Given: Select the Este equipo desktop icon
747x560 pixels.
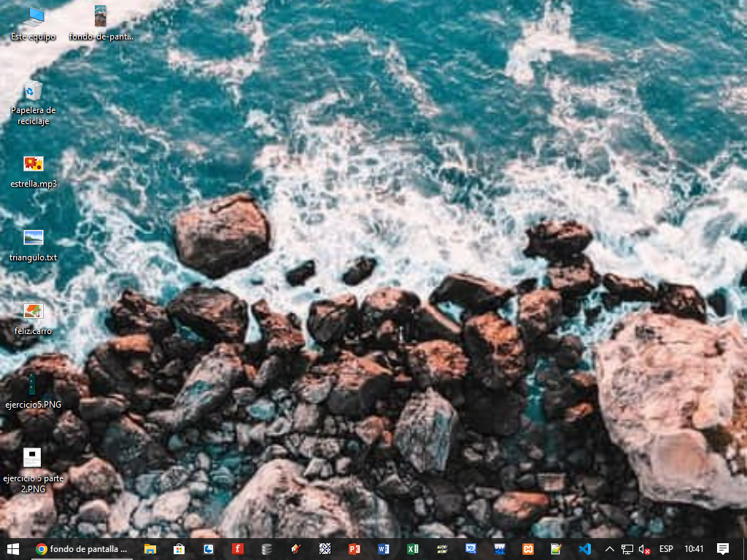Looking at the screenshot, I should (34, 23).
